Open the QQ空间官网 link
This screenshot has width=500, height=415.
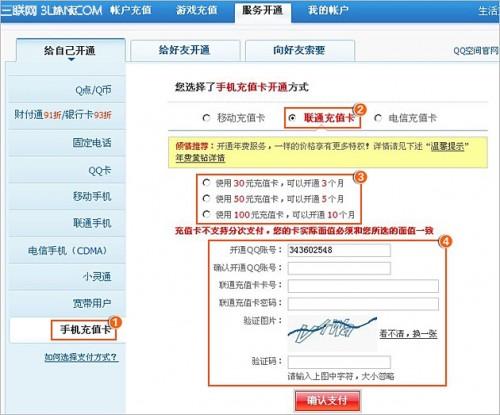pos(476,51)
